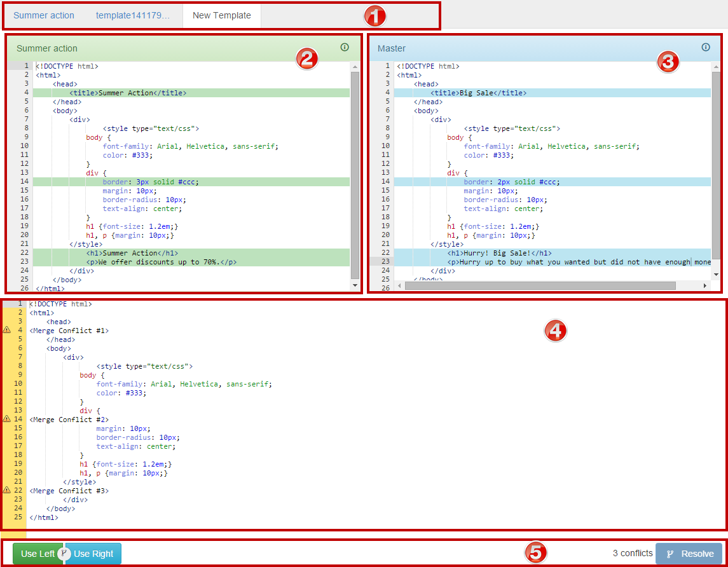Click the down arrow of Summer action scrollbar
The width and height of the screenshot is (728, 567).
[x=355, y=285]
